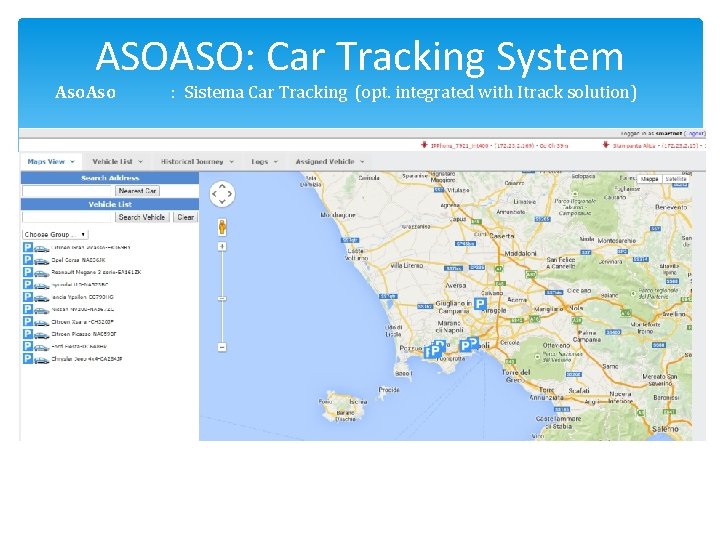This screenshot has height=540, width=720.
Task: Click the car icon beside Lancia Ypsilon
Action: 41,298
